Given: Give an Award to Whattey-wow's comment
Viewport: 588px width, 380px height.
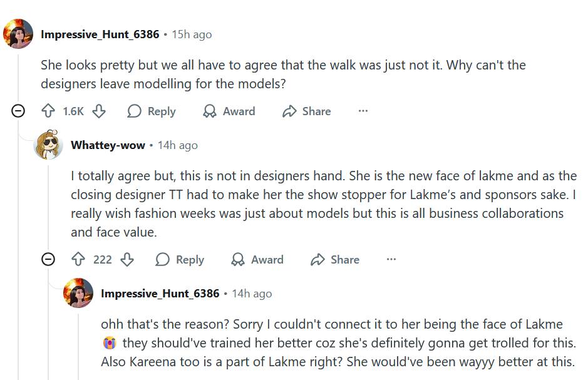Looking at the screenshot, I should point(257,260).
